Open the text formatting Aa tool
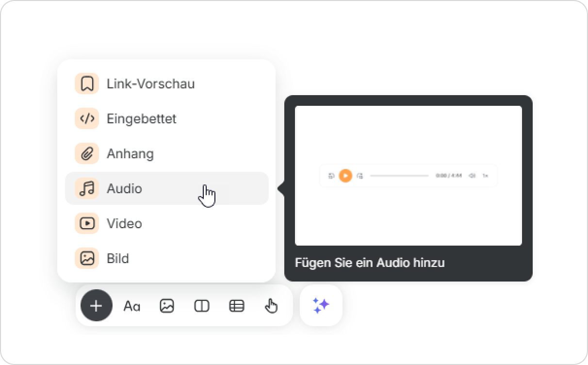 pyautogui.click(x=131, y=306)
